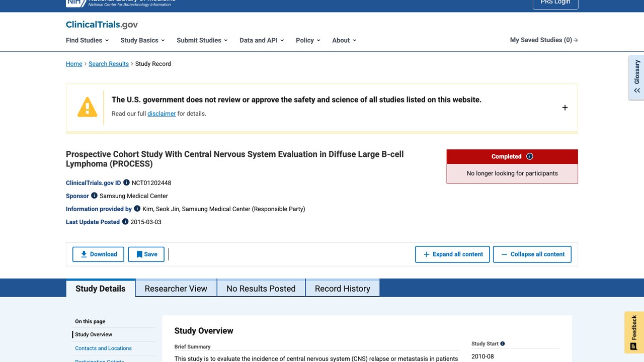
Task: Open the disclaimer link
Action: click(162, 114)
